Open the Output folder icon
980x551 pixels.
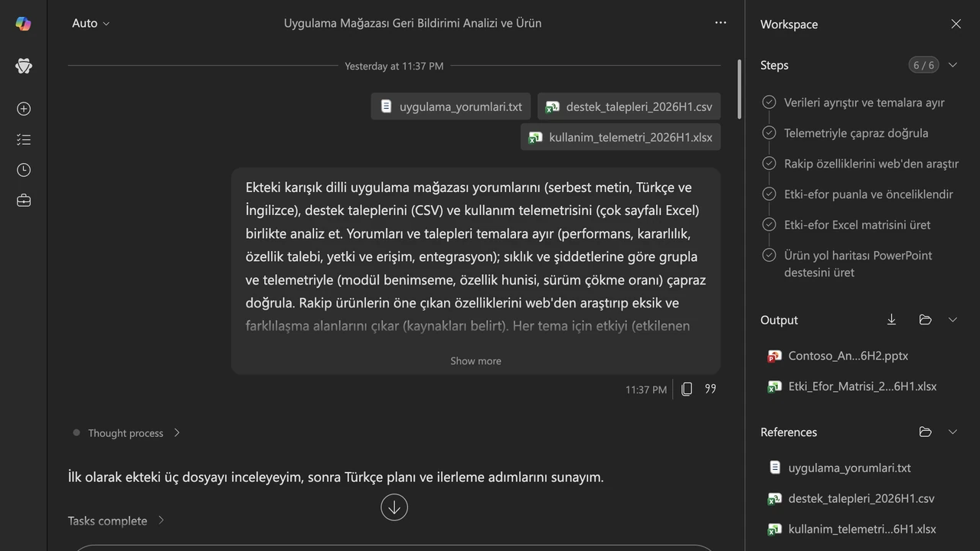925,320
